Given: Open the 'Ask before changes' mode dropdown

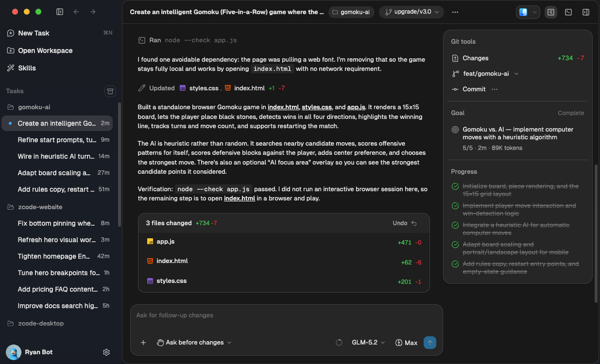Looking at the screenshot, I should pos(194,343).
